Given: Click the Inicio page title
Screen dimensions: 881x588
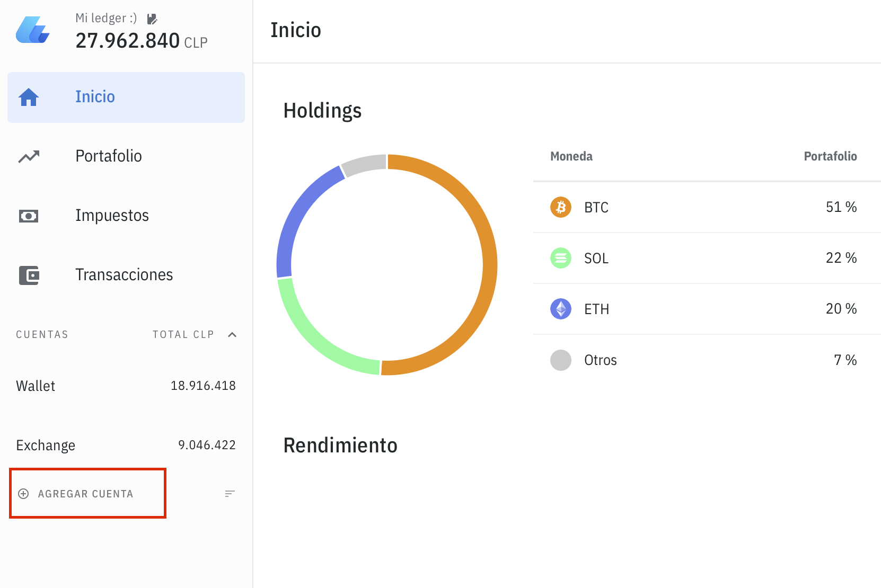Looking at the screenshot, I should [x=296, y=30].
